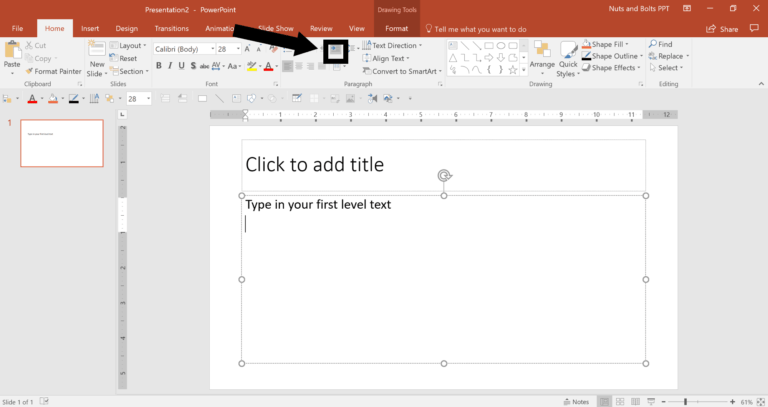Select the 5-Point Star shape
768x407 pixels.
(x=513, y=70)
